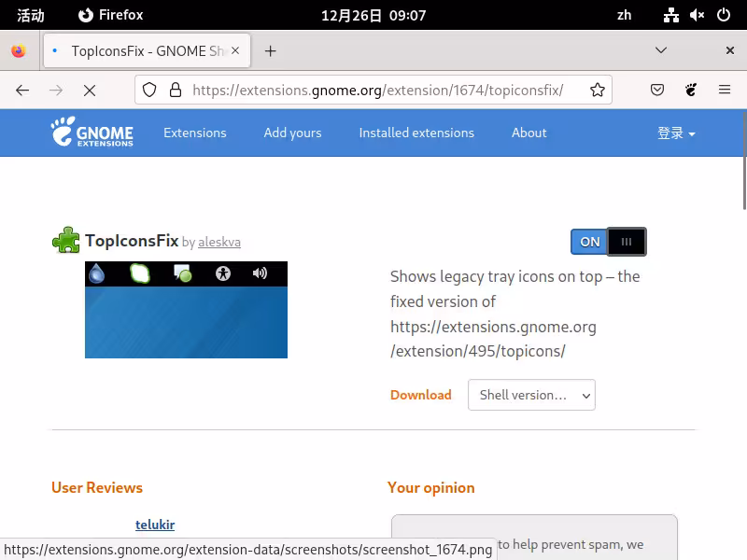Expand the list all tabs chevron
The height and width of the screenshot is (560, 747).
click(661, 50)
